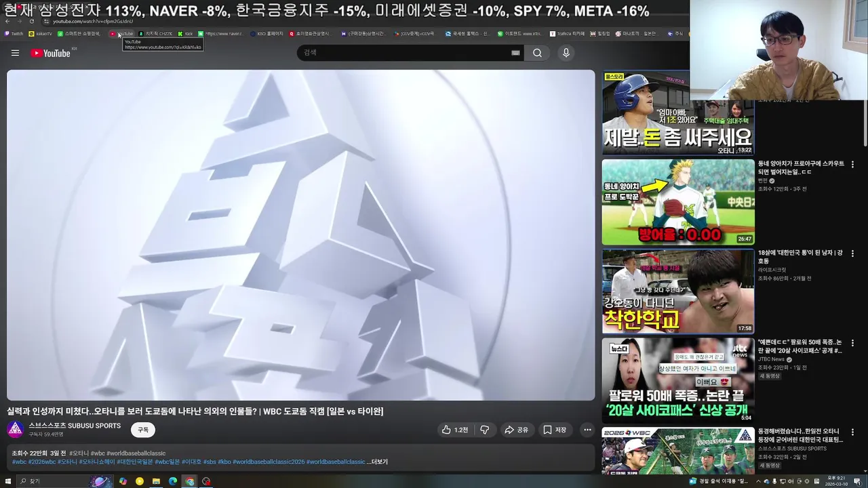Image resolution: width=868 pixels, height=488 pixels.
Task: Open 스마트한 쇼핑검색 bookmark
Action: coord(79,33)
